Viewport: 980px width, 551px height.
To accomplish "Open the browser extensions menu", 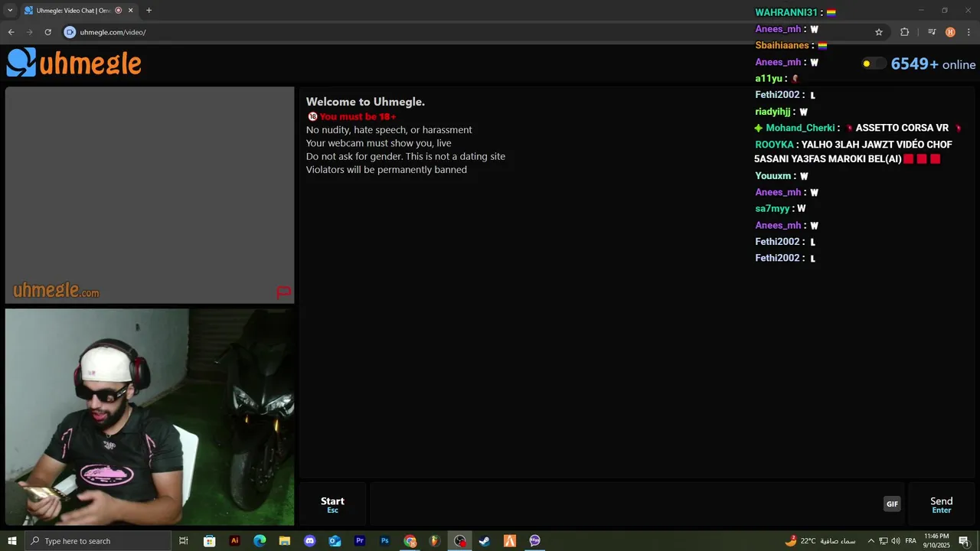I will [904, 32].
